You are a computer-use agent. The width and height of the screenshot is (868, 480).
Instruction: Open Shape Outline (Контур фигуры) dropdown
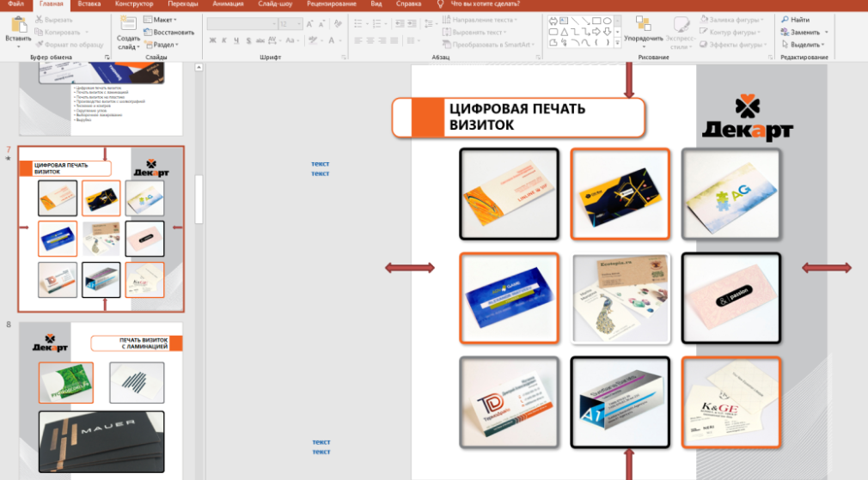(x=730, y=32)
